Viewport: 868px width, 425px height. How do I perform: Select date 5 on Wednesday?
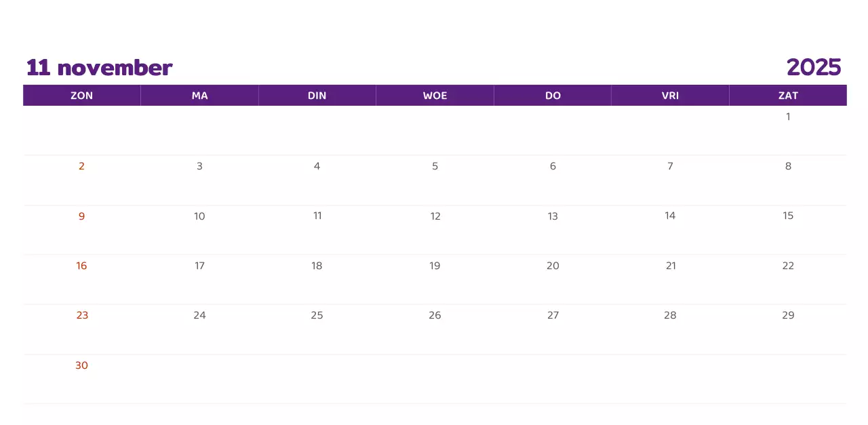[435, 166]
